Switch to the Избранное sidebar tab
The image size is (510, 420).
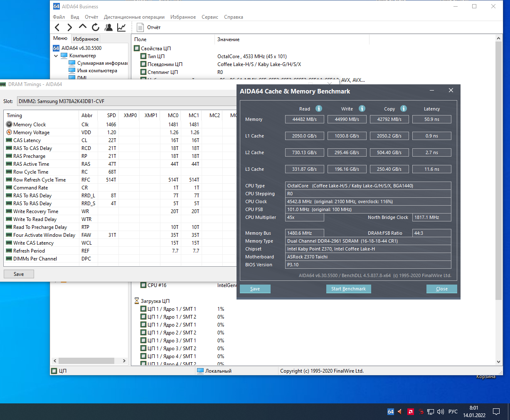(86, 39)
